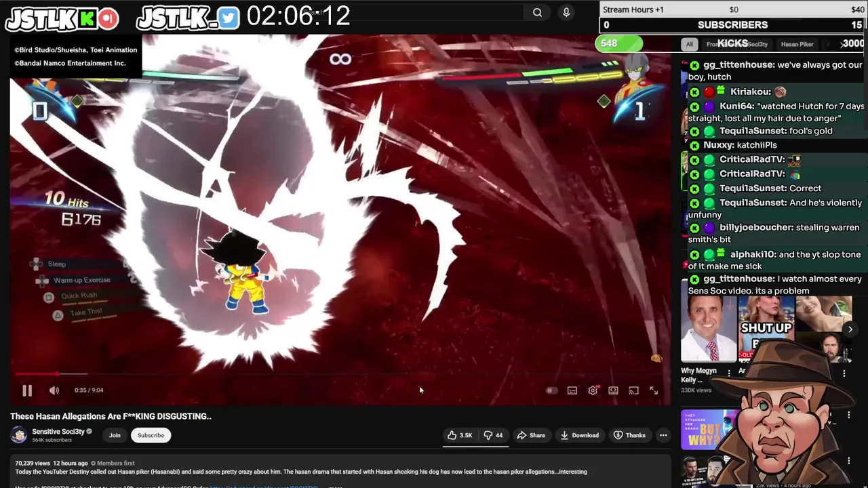Open the player settings gear
Screen dimensions: 868x488
(593, 390)
